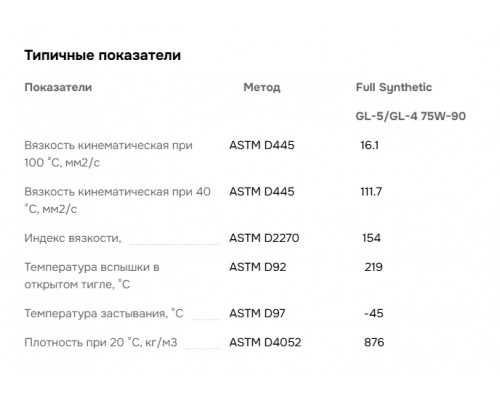The height and width of the screenshot is (400, 500).
Task: Select the viscosity at 100 °C row label
Action: click(108, 154)
